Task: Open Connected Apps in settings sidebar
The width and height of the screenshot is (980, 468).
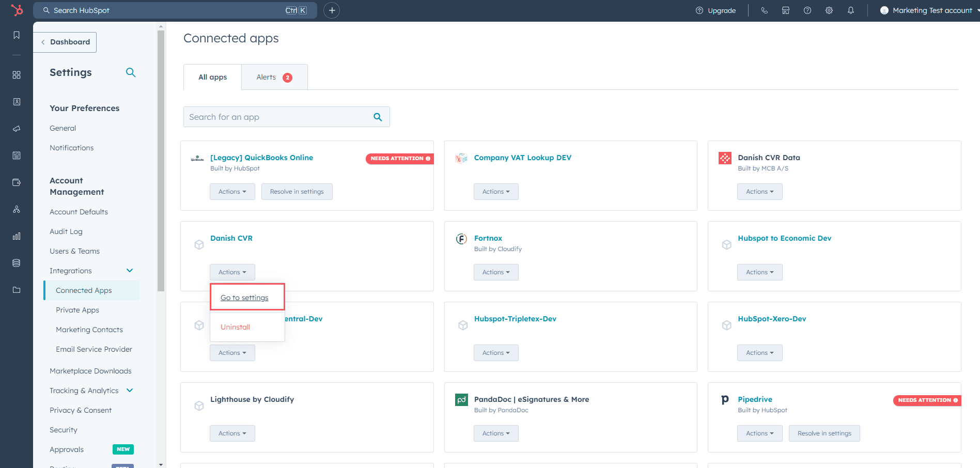Action: (92, 290)
